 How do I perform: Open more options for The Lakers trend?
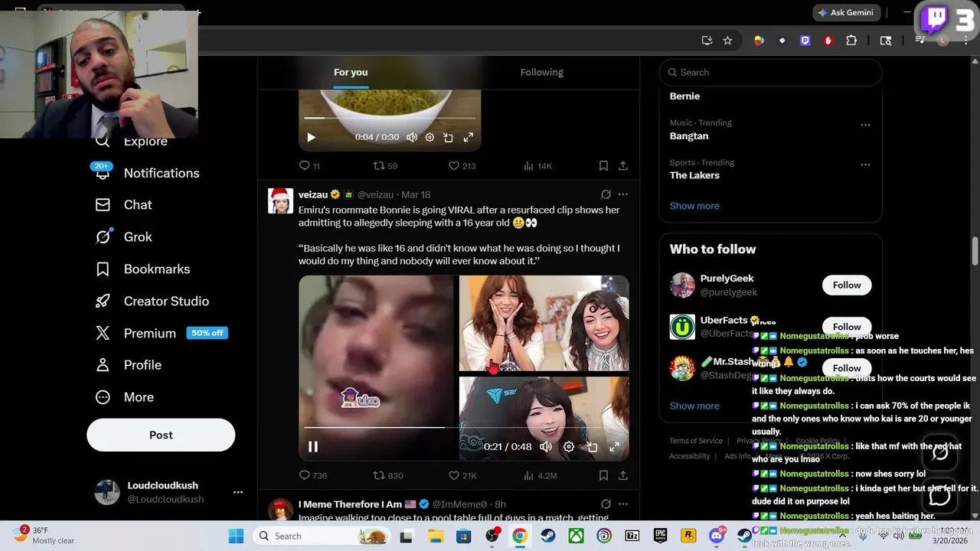865,165
